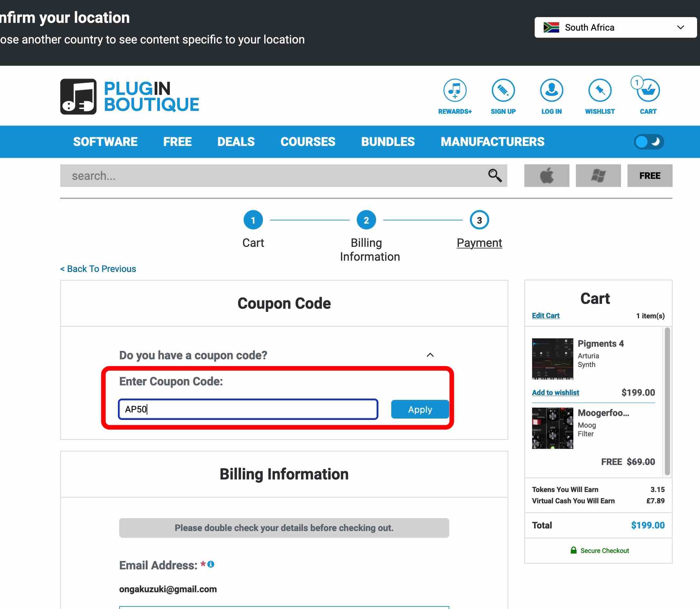700x609 pixels.
Task: Click the Log In user icon
Action: pyautogui.click(x=551, y=91)
